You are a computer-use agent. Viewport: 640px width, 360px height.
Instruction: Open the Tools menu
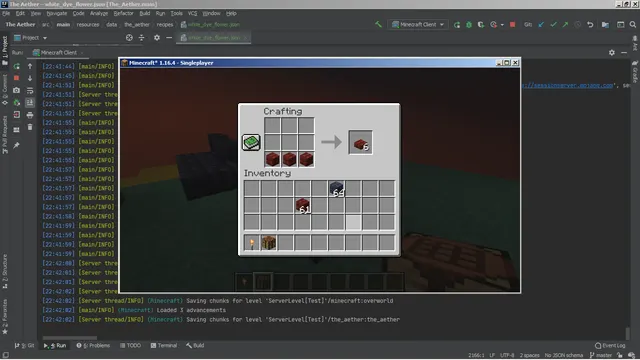(x=176, y=13)
